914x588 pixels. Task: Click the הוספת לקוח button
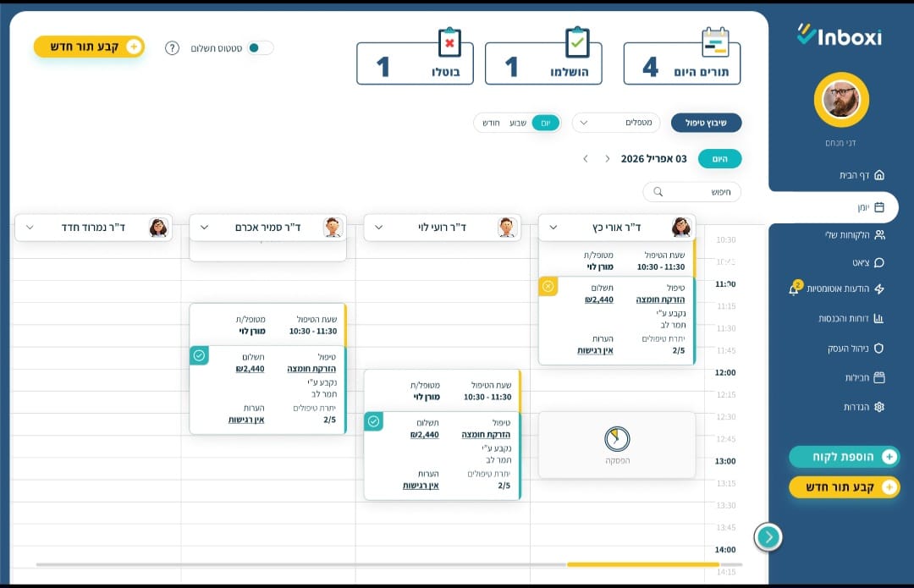click(x=844, y=457)
